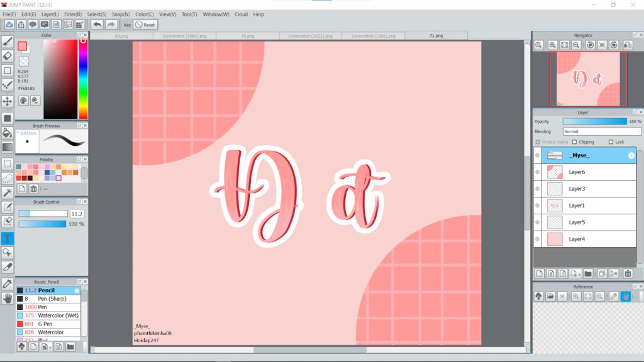Click the Undo arrow in toolbar
644x362 pixels.
tap(97, 25)
